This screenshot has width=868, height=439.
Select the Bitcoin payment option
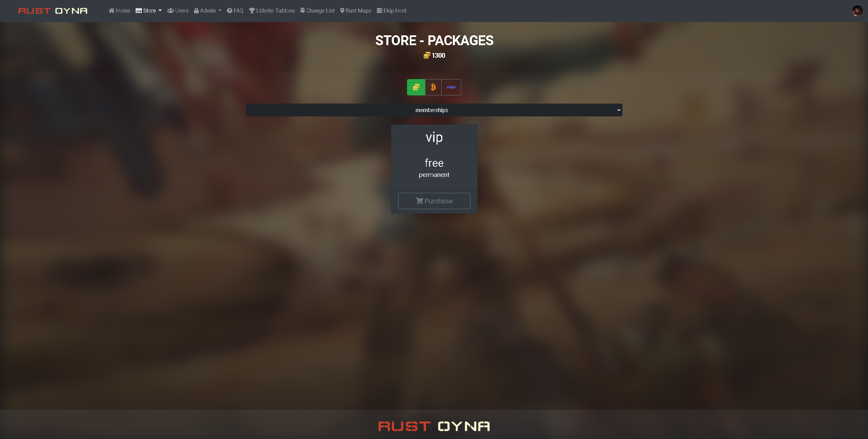(433, 87)
